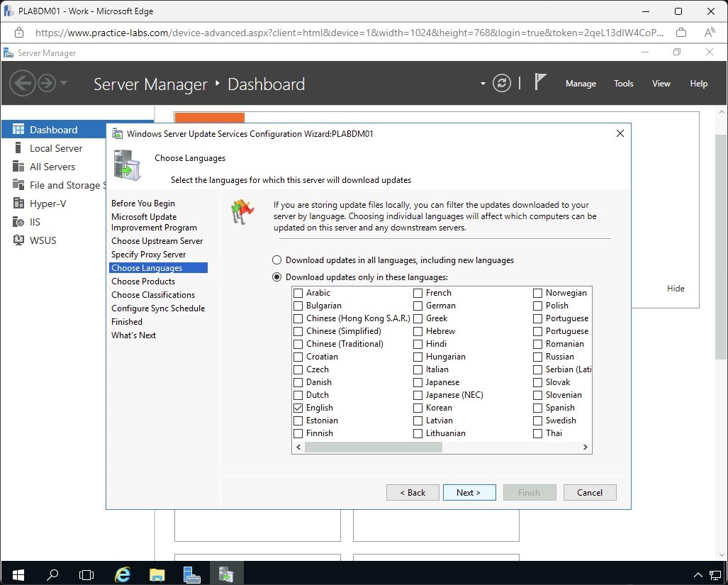Check the French language checkbox
This screenshot has height=585, width=728.
tap(418, 293)
